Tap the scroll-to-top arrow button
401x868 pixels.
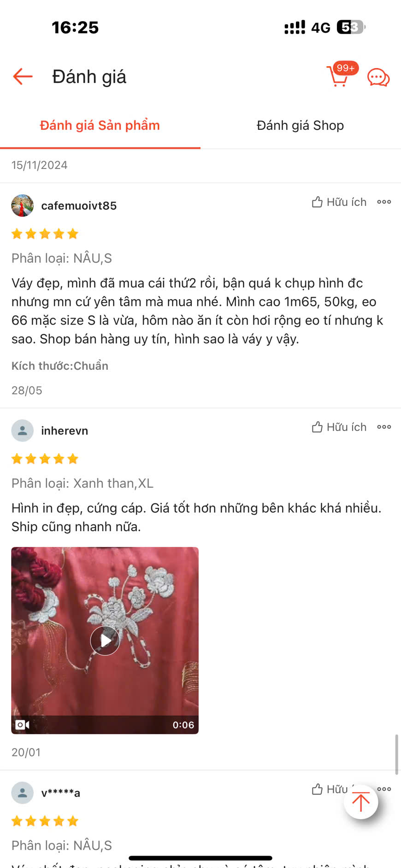click(361, 802)
